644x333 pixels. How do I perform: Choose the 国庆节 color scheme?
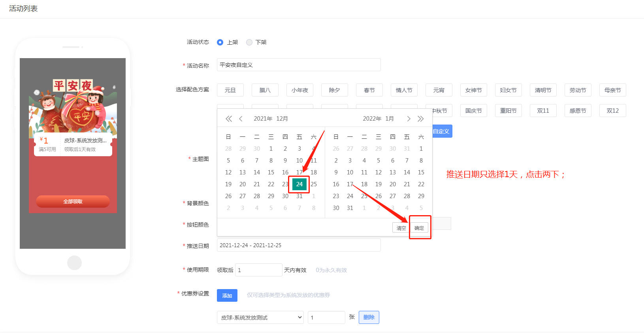474,111
